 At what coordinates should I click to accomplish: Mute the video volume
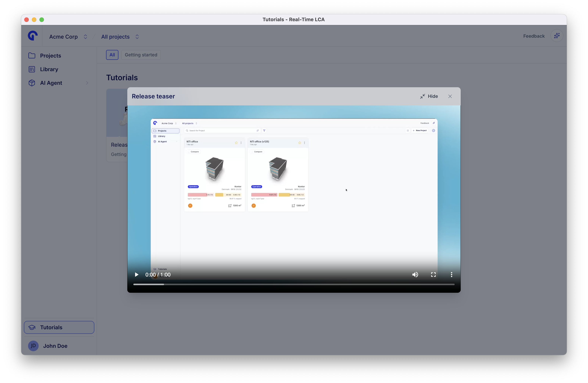click(415, 274)
